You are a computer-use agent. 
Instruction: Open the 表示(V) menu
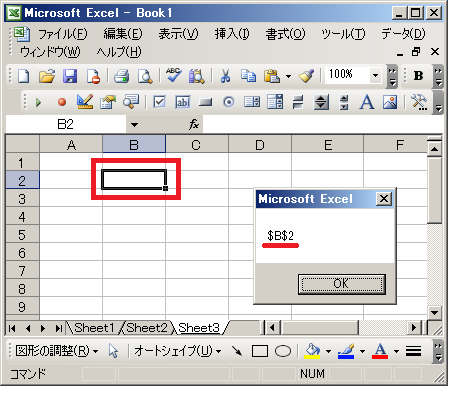click(x=178, y=34)
